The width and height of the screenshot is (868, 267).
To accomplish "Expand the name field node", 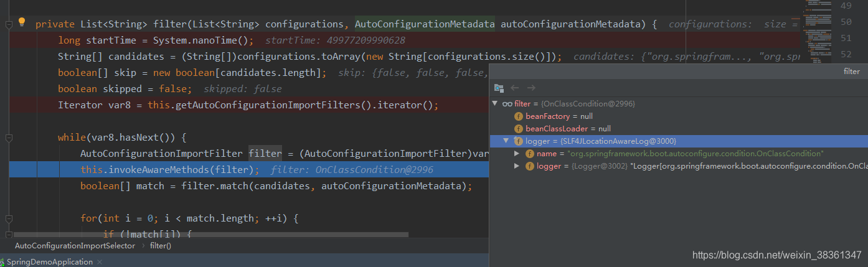I will click(x=517, y=154).
